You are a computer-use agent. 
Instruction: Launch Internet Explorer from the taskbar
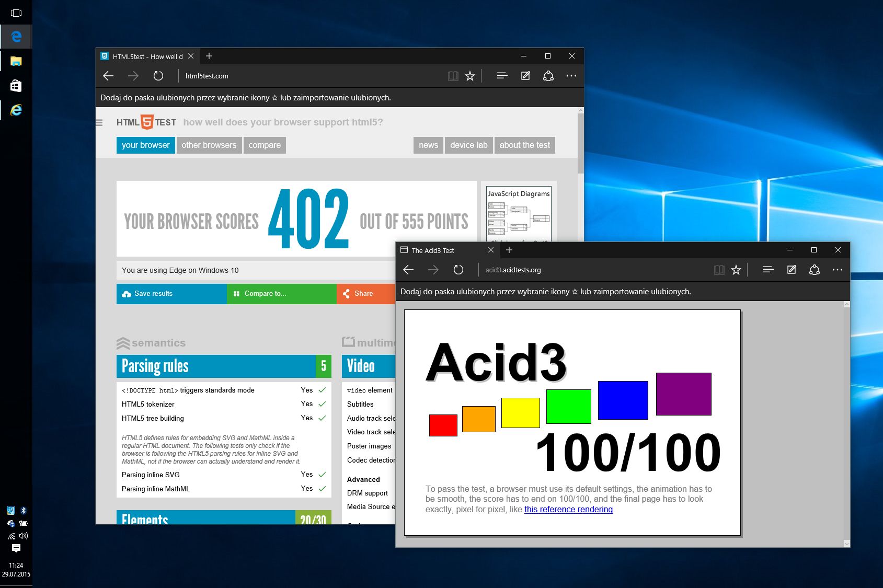click(16, 110)
